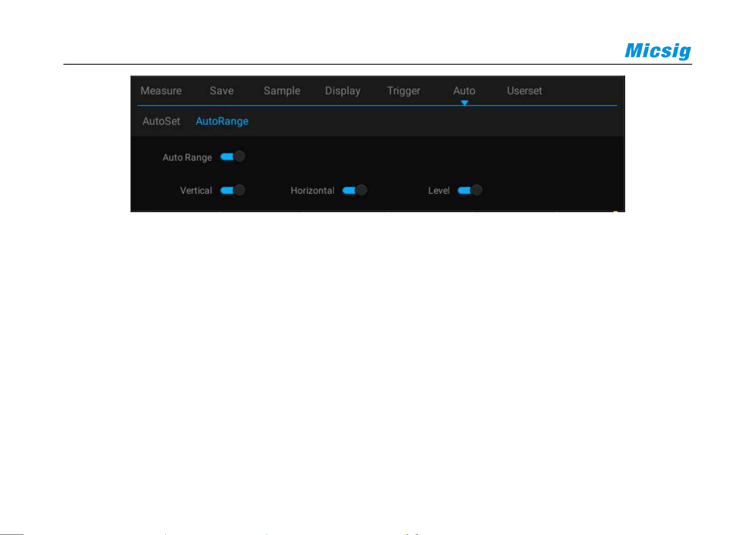The image size is (756, 535).
Task: Open the Userset tab
Action: [x=524, y=91]
